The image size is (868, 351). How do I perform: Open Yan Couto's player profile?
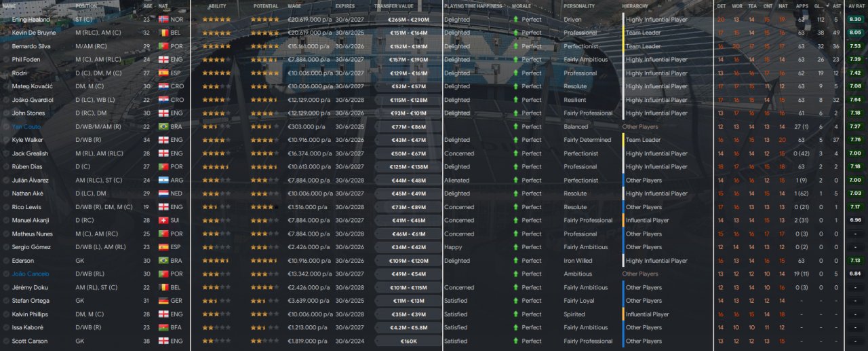(26, 126)
